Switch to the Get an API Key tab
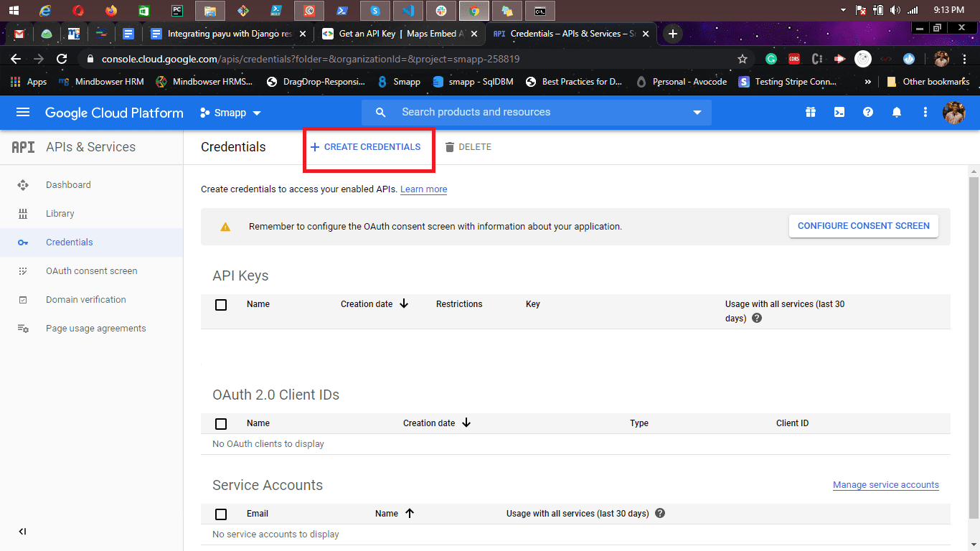The width and height of the screenshot is (980, 551). 397,34
